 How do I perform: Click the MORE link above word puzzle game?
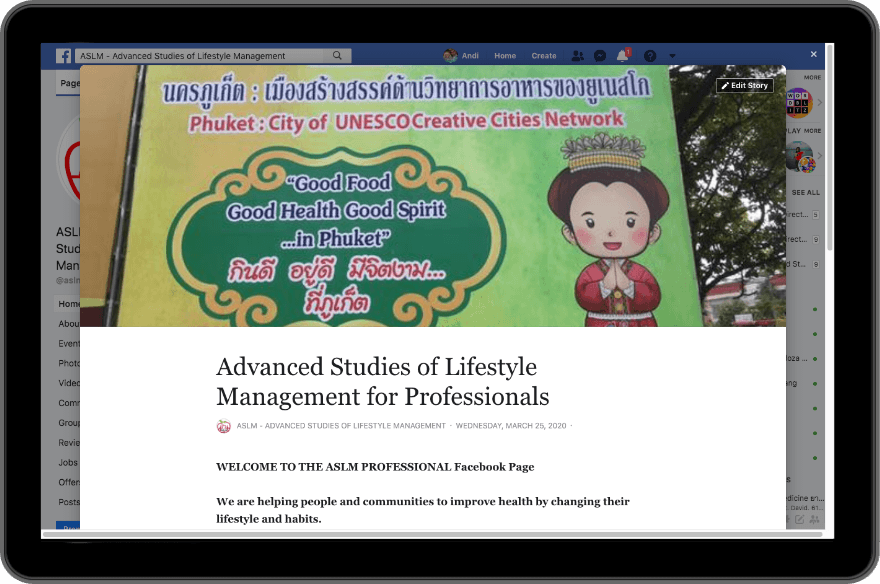click(x=812, y=77)
